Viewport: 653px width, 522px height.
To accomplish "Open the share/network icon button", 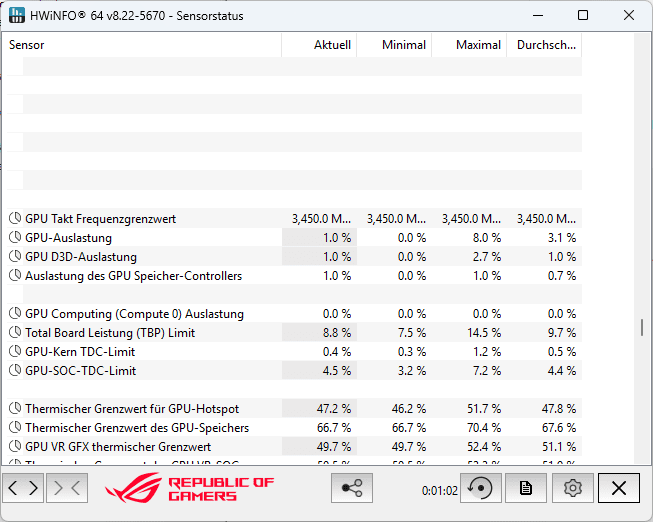I will click(x=352, y=488).
